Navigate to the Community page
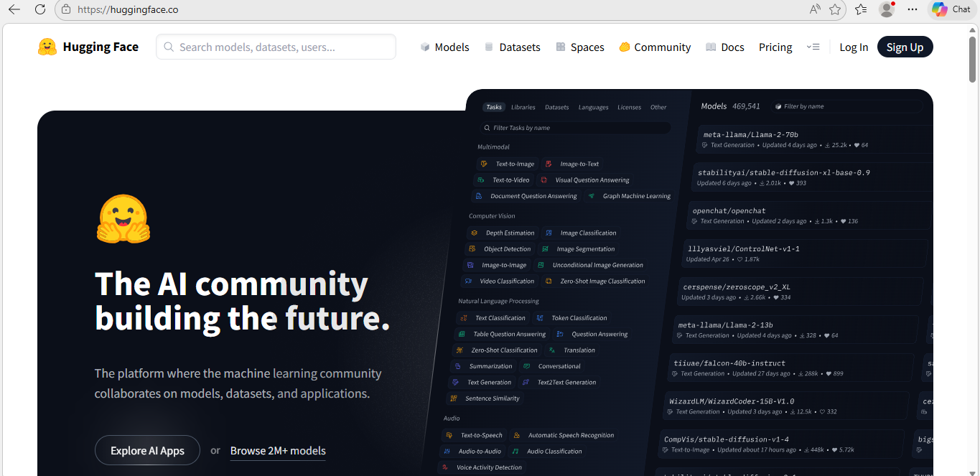The width and height of the screenshot is (980, 476). coord(654,47)
